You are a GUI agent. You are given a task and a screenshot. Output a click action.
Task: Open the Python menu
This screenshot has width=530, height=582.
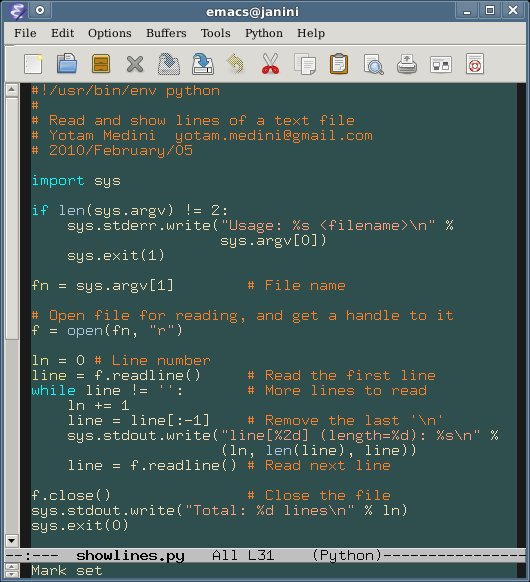click(264, 33)
